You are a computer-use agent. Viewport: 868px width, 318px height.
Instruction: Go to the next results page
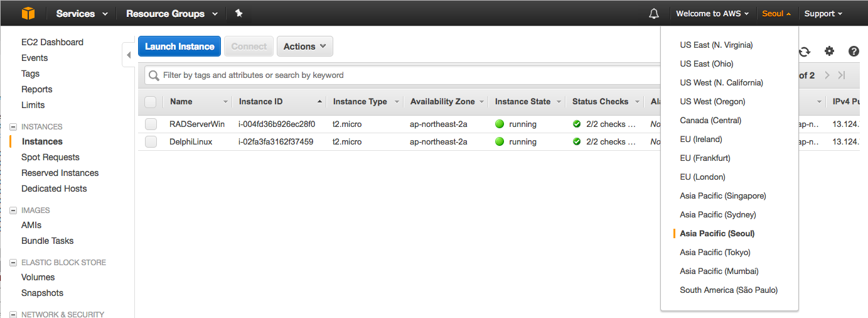[x=827, y=75]
